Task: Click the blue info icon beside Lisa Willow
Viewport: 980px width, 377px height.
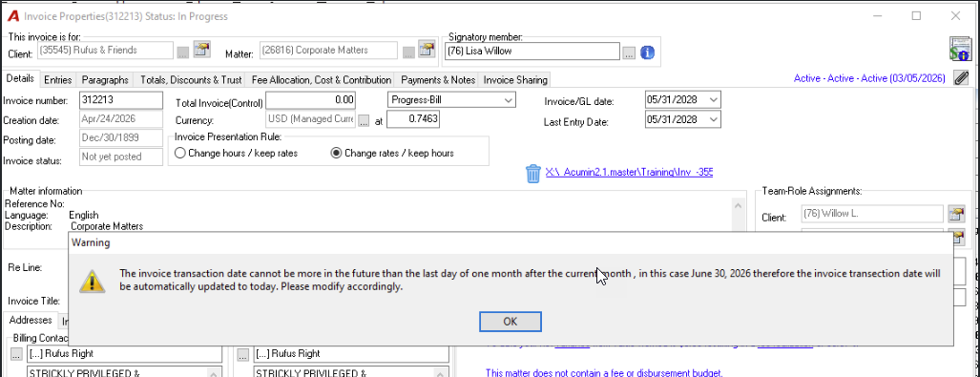Action: click(x=647, y=52)
